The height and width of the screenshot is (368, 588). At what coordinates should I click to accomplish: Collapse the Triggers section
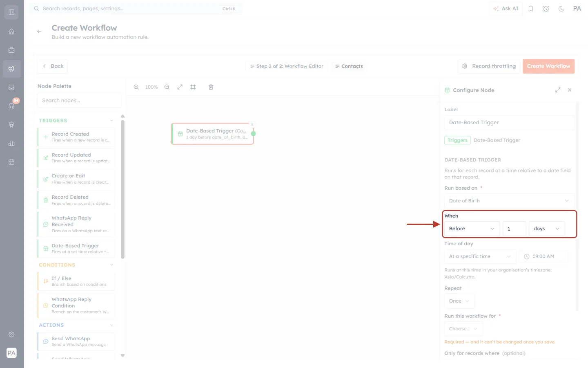[x=112, y=121]
